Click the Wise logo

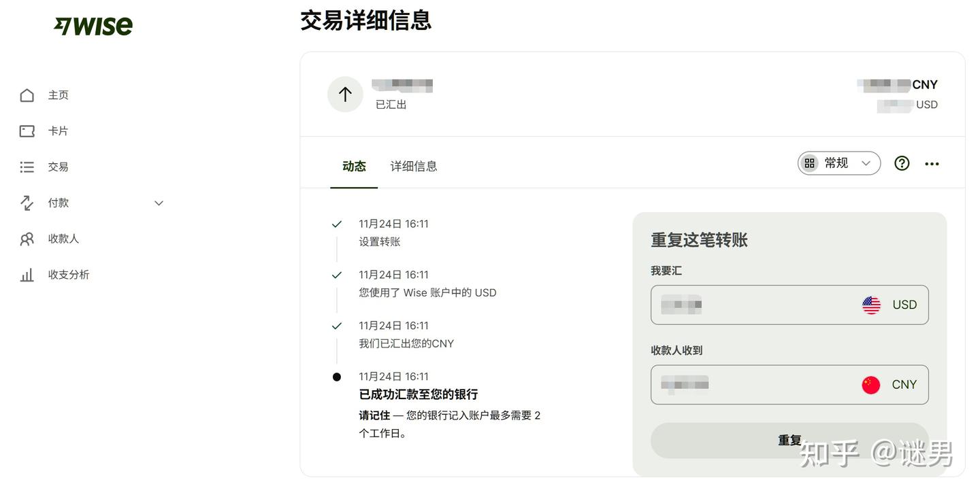[x=93, y=25]
